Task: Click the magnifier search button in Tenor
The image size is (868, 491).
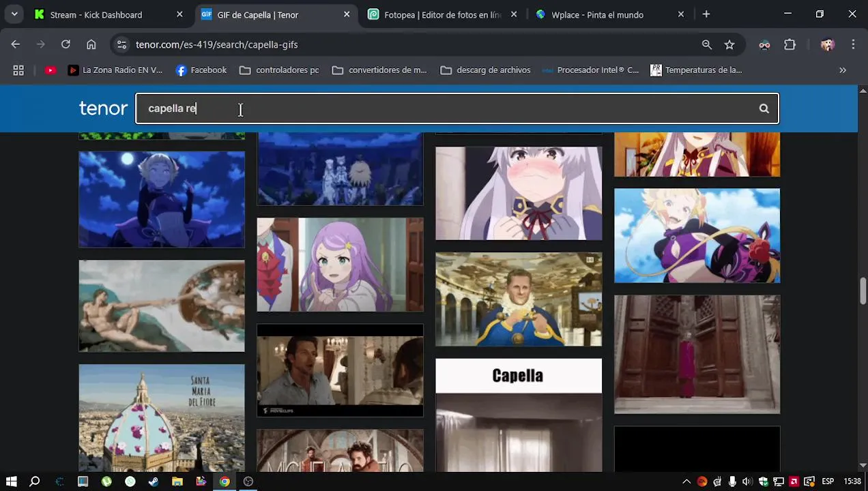Action: pos(764,108)
